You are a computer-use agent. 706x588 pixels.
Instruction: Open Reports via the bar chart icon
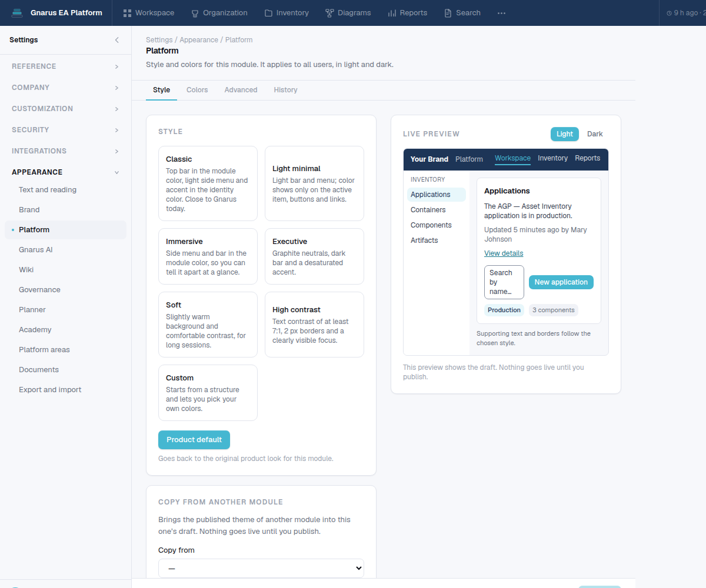coord(392,13)
